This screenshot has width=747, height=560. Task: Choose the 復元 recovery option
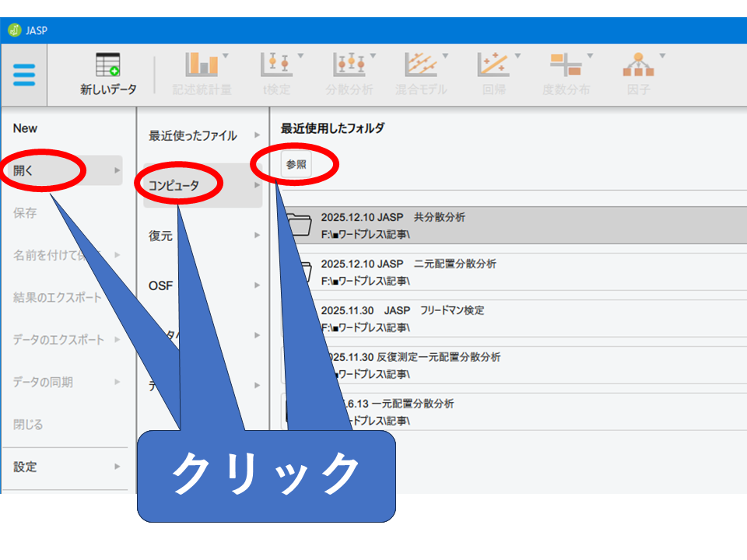coord(161,236)
